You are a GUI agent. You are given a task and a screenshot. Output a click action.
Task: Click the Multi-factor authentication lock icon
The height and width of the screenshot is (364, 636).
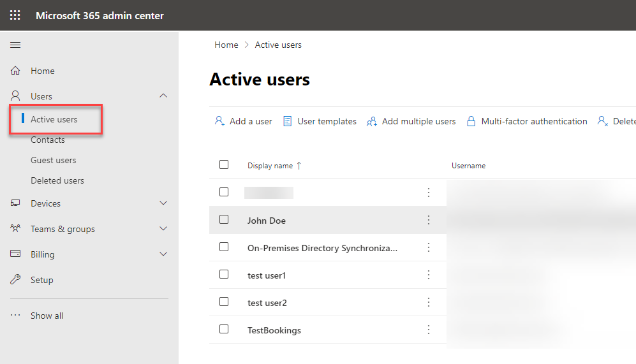[x=471, y=121]
